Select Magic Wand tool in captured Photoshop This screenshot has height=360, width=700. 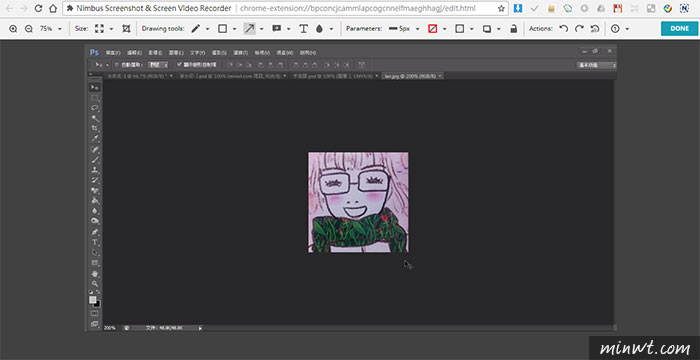pos(95,118)
